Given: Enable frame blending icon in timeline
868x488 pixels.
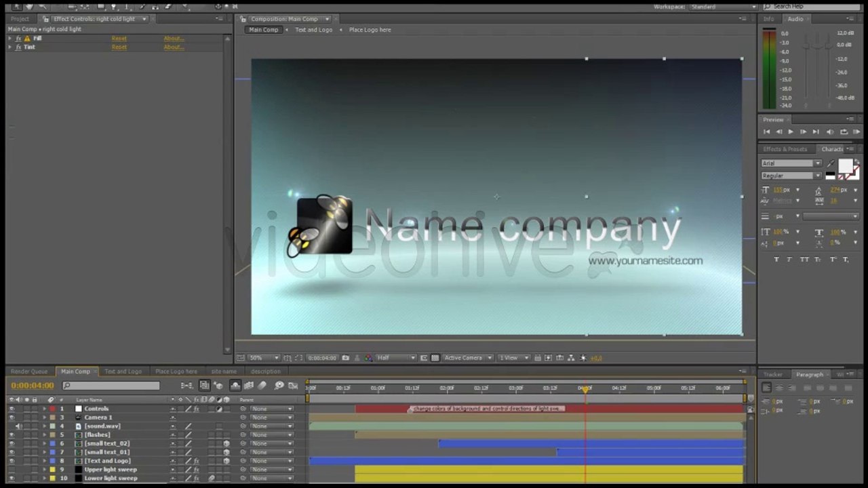Looking at the screenshot, I should click(x=248, y=386).
